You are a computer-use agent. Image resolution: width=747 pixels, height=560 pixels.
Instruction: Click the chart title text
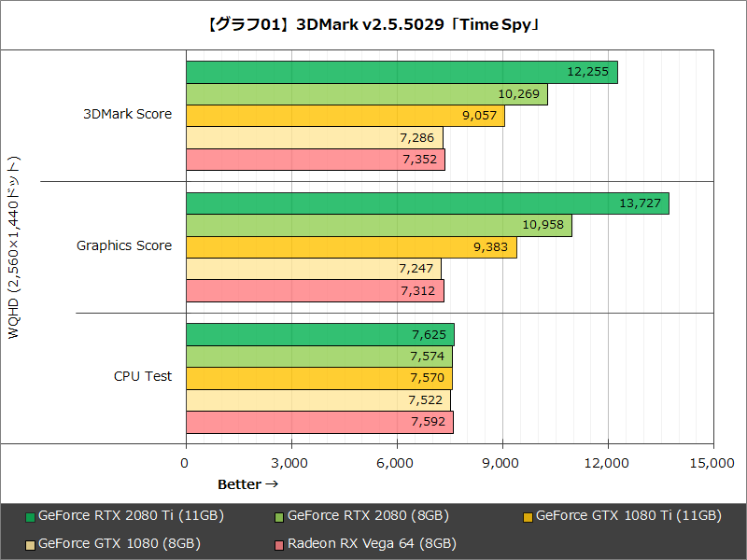pos(373,24)
